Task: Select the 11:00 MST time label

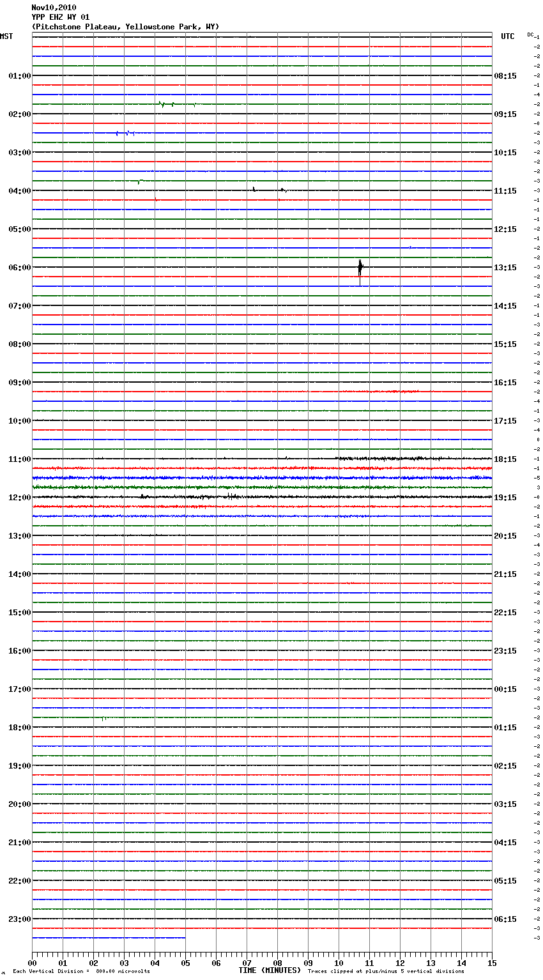Action: click(x=19, y=459)
